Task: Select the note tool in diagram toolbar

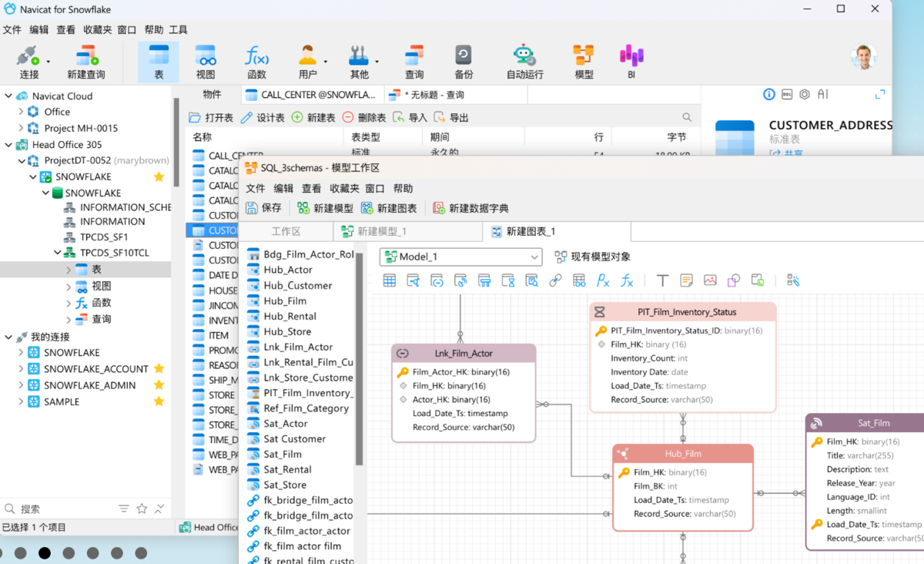Action: point(686,280)
